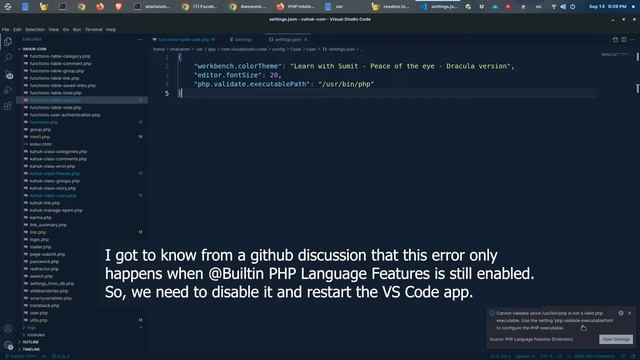Click the Split Editor icon

click(624, 40)
